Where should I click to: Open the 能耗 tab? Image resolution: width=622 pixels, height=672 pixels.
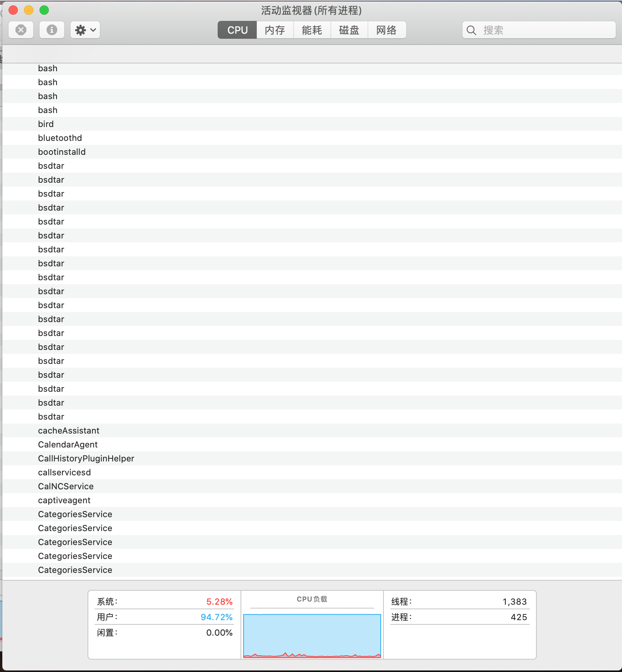coord(312,30)
